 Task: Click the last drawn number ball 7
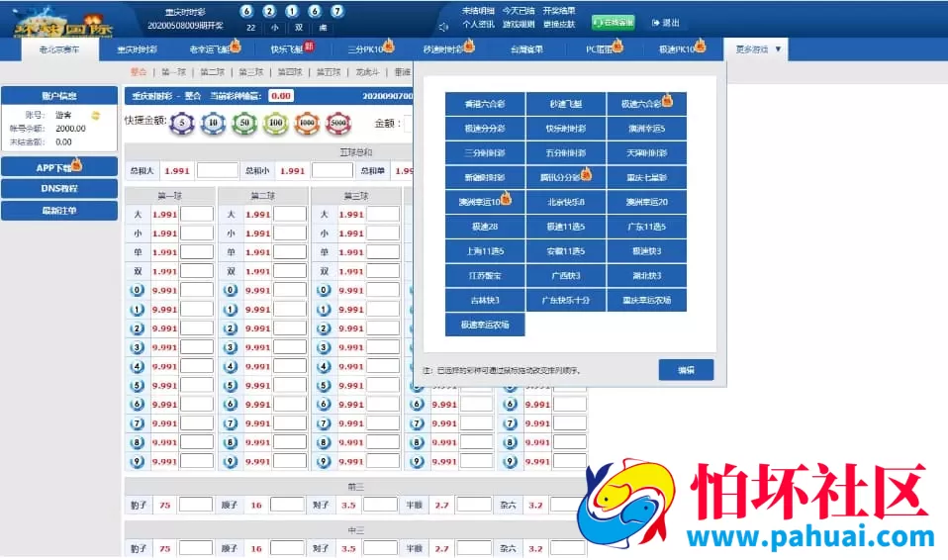click(337, 11)
